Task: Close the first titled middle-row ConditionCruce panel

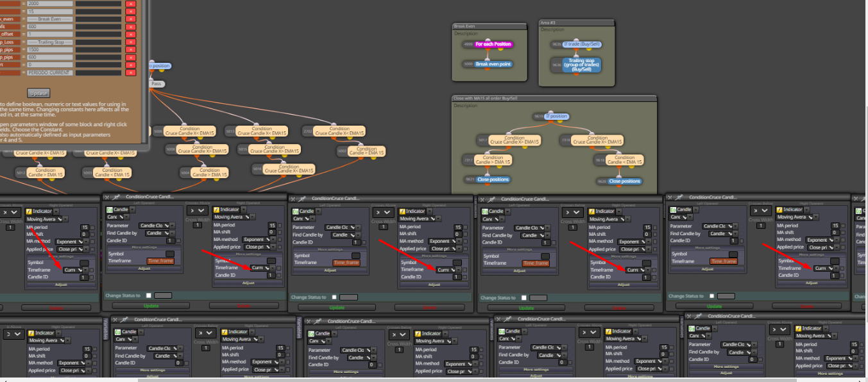Action: point(107,198)
